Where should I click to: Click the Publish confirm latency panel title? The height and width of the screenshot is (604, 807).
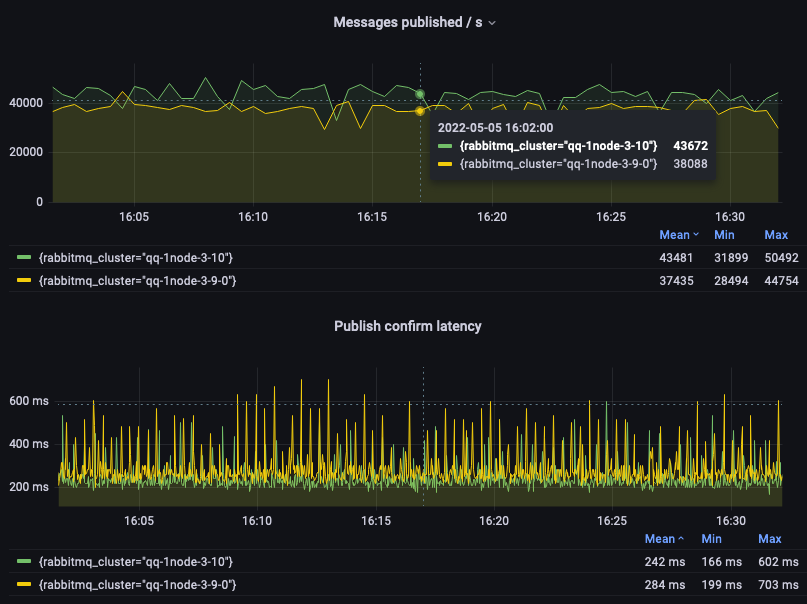coord(408,326)
